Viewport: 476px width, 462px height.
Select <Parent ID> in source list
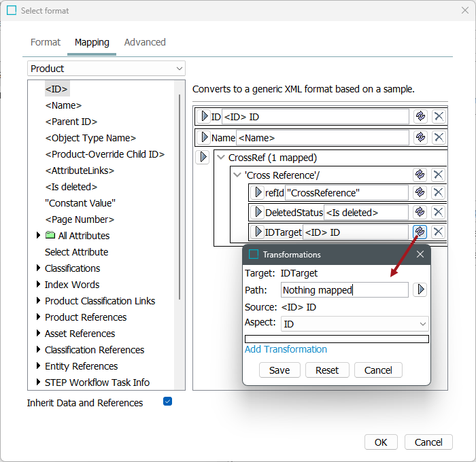click(x=71, y=122)
